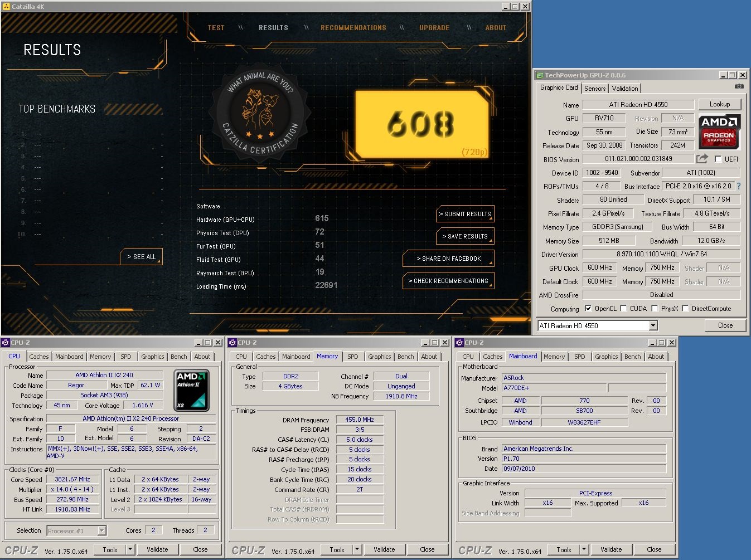751x560 pixels.
Task: Click the left CPU-Z window title icon
Action: 6,343
